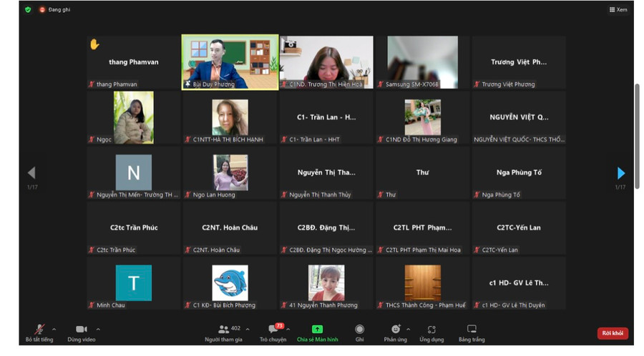644x356 pixels.
Task: Expand video options arrow beside camera
Action: (x=98, y=330)
